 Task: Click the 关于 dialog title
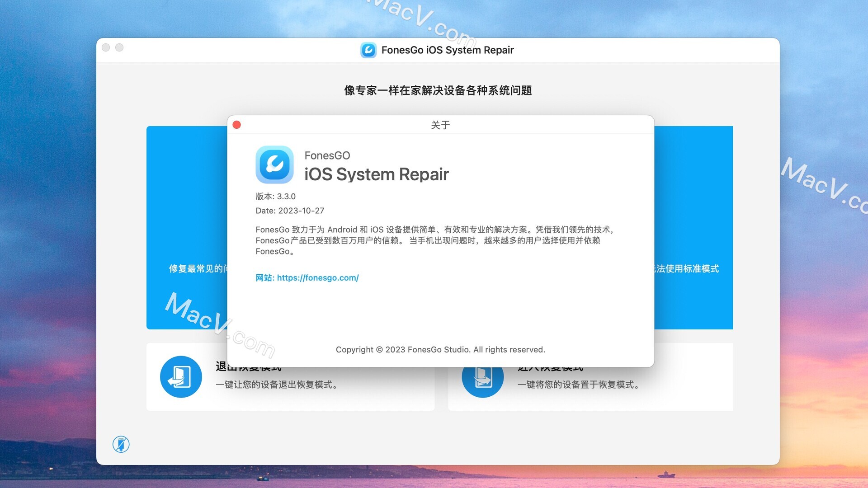point(440,125)
